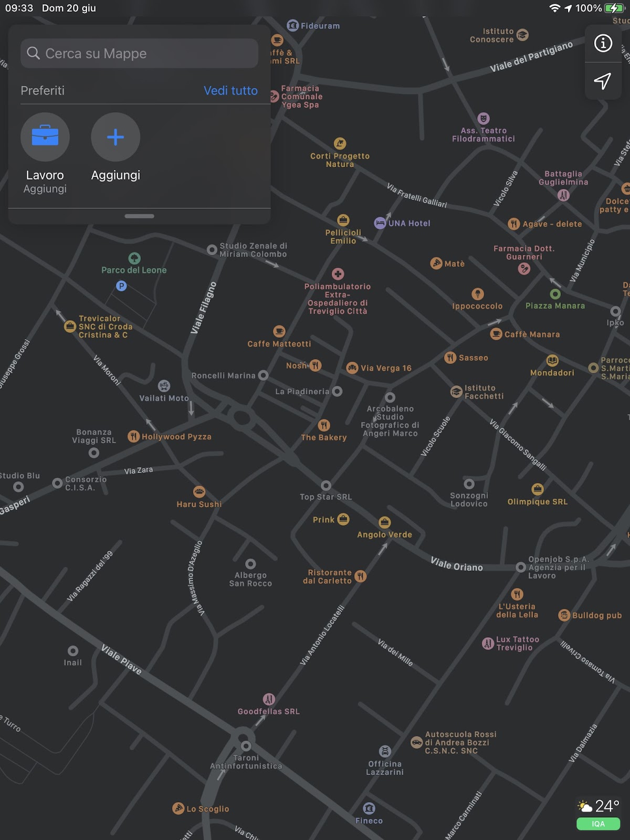Tap the Caffè Manara cafe icon
The width and height of the screenshot is (630, 840).
pyautogui.click(x=496, y=334)
